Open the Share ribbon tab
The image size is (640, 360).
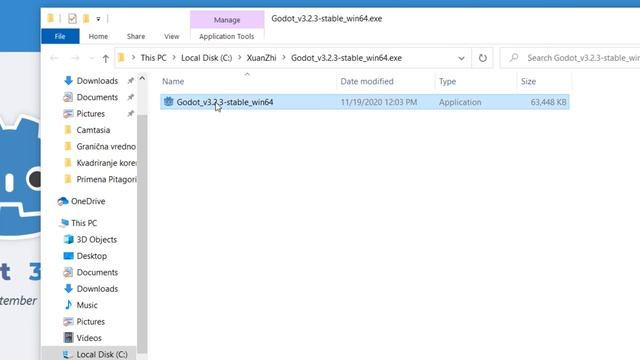136,36
